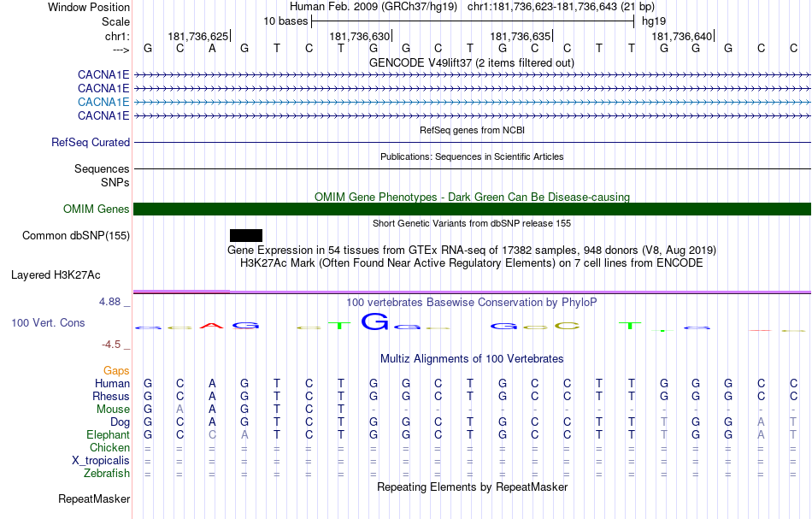Click the chr1: ruler label
The image size is (812, 519).
(x=117, y=36)
